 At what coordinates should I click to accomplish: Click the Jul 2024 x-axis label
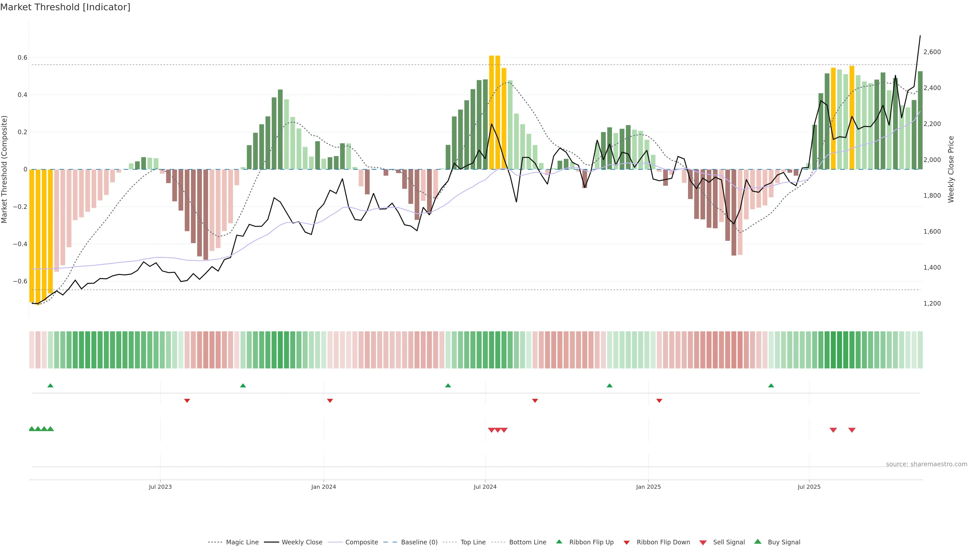(x=485, y=487)
